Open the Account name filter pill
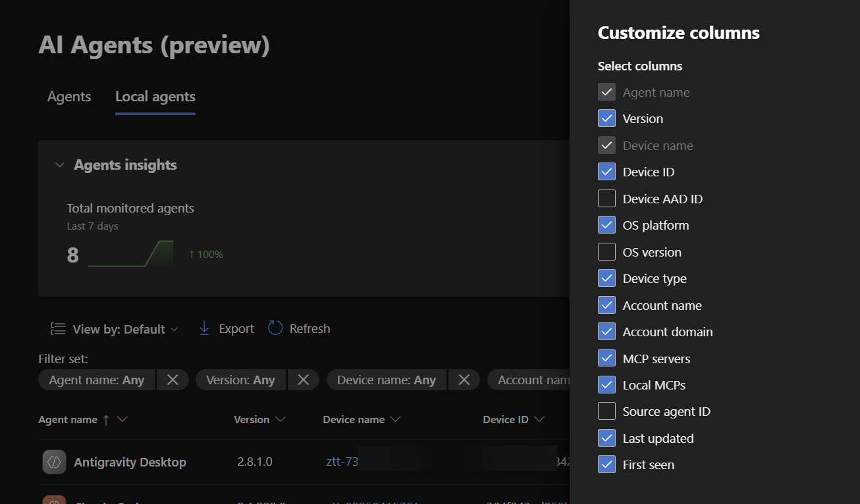860x504 pixels. click(x=529, y=380)
